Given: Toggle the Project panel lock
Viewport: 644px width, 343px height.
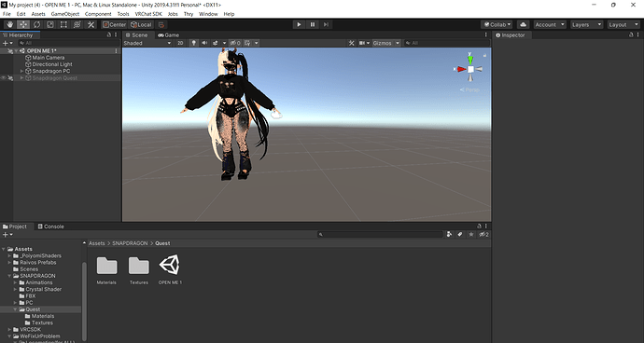Looking at the screenshot, I should [x=479, y=226].
